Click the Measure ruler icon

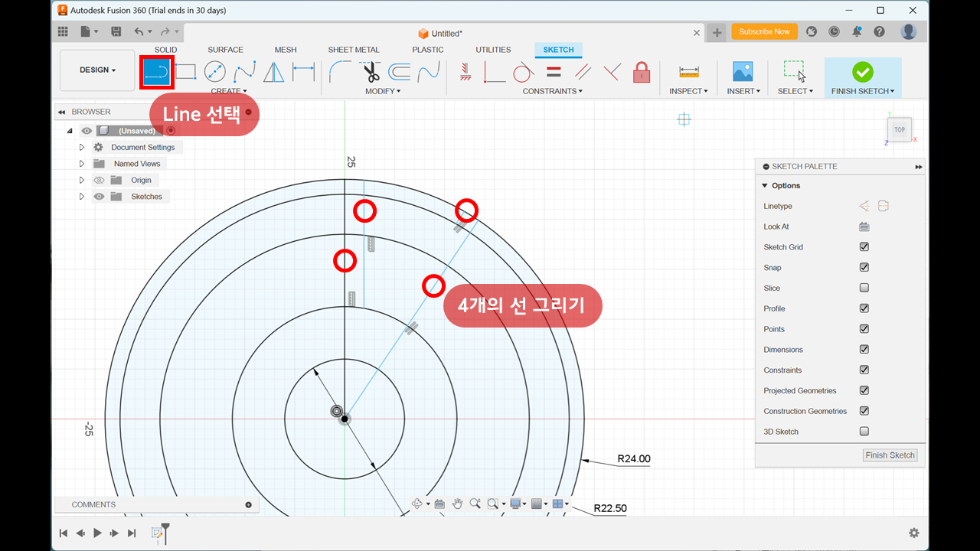pos(689,72)
